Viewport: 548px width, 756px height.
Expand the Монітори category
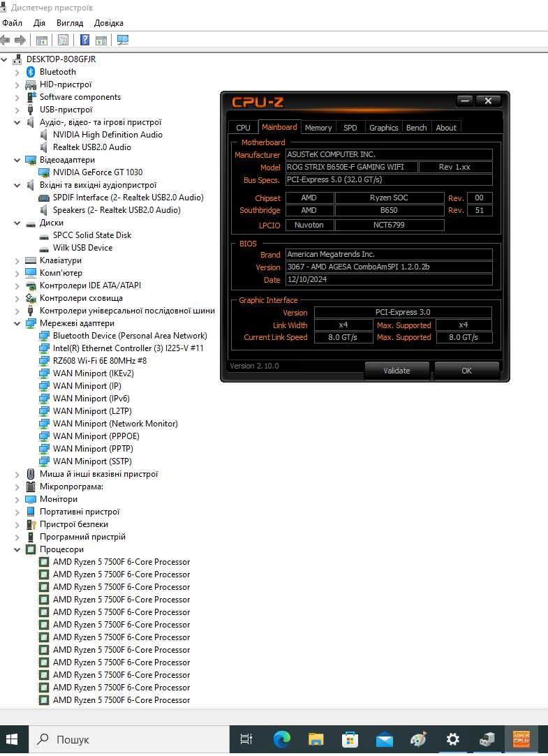[x=17, y=500]
